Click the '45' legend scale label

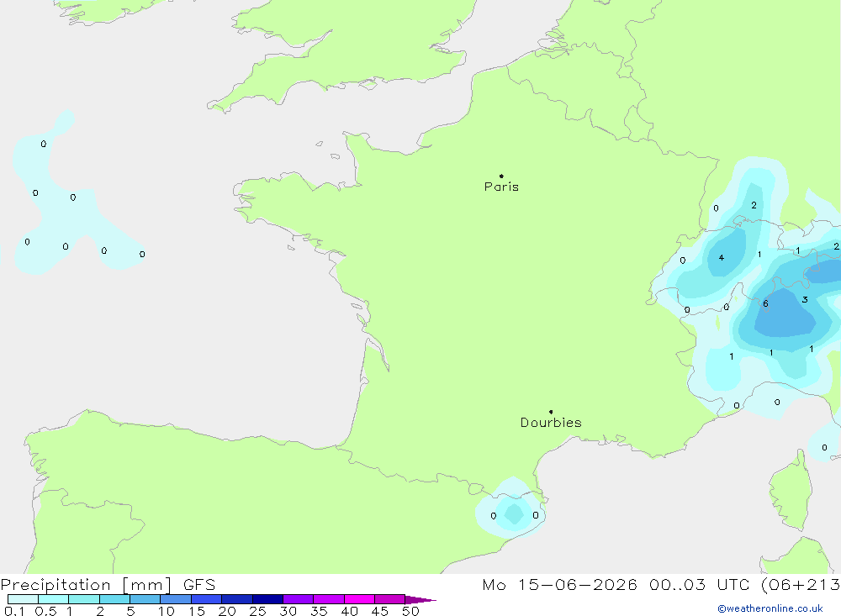pyautogui.click(x=380, y=611)
